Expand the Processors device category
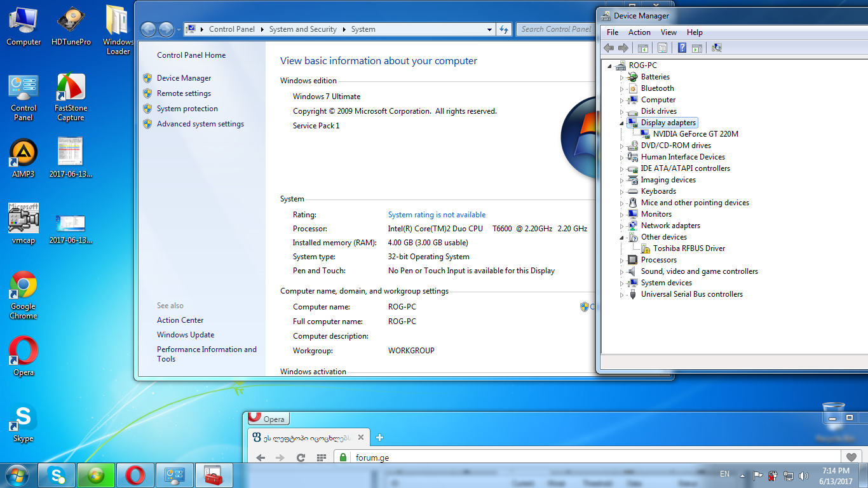The image size is (868, 488). click(x=622, y=260)
